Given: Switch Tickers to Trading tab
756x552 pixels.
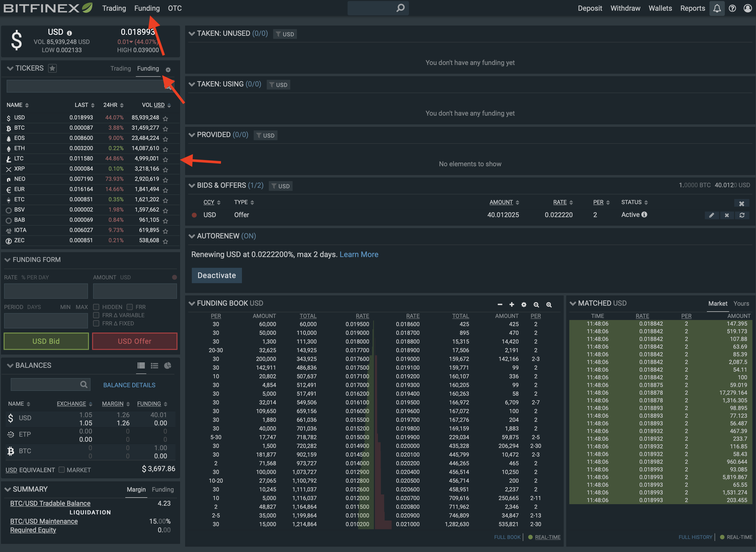Looking at the screenshot, I should click(121, 69).
